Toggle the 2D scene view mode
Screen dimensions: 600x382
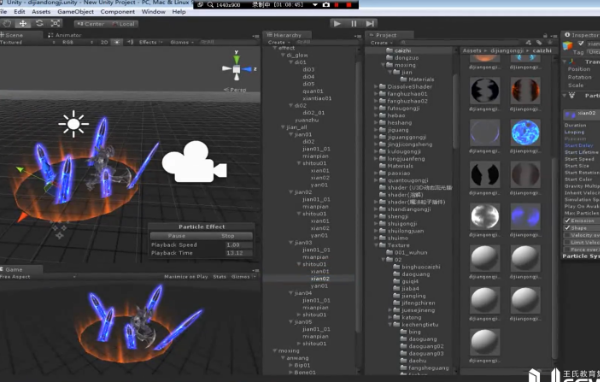(x=104, y=42)
